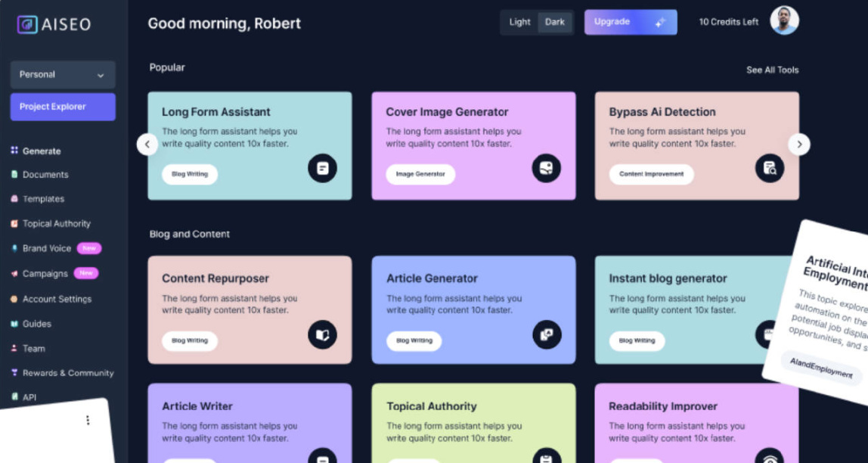Open the Bypass Ai Detection card

pyautogui.click(x=697, y=146)
